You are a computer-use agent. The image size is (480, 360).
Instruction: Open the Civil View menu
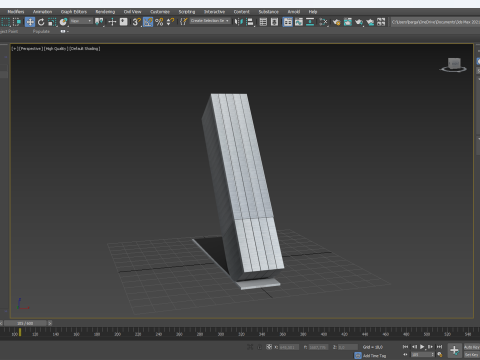(132, 12)
